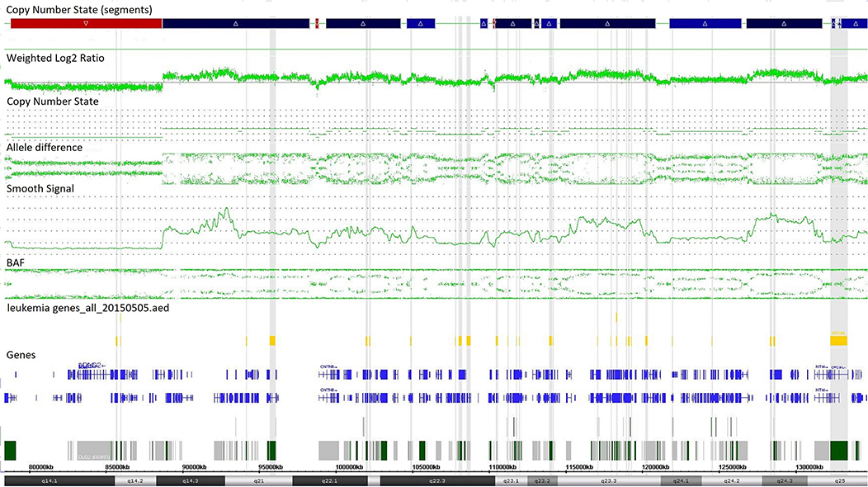The width and height of the screenshot is (868, 487).
Task: Click the 80000kb coordinate label
Action: (41, 467)
